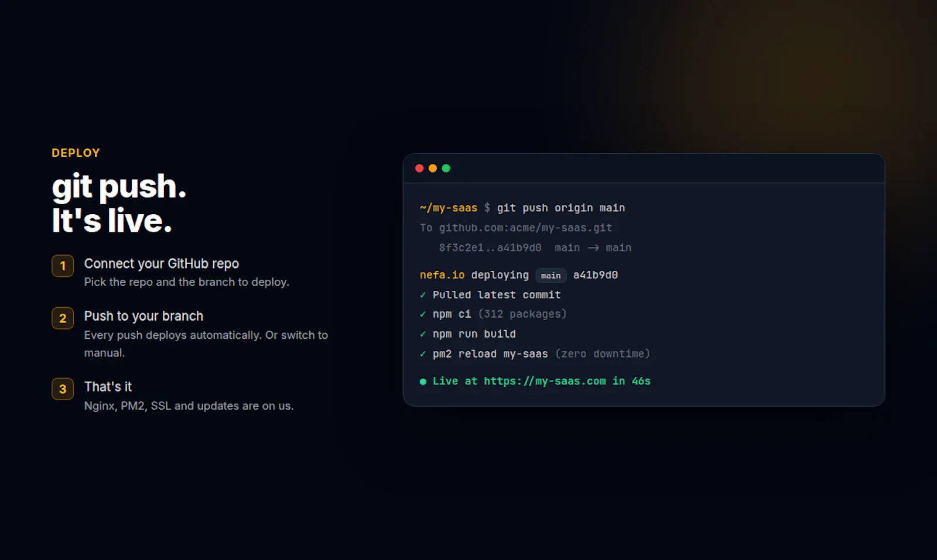The height and width of the screenshot is (560, 937).
Task: Click the checkmark beside "npm ci"
Action: tap(423, 314)
